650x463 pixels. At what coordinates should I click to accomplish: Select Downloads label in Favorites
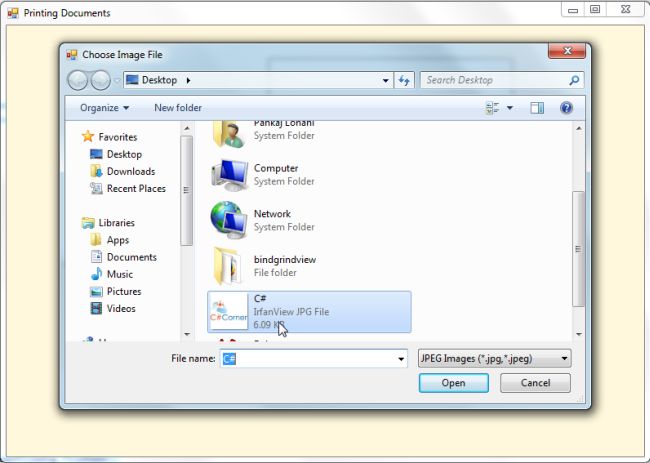point(131,171)
